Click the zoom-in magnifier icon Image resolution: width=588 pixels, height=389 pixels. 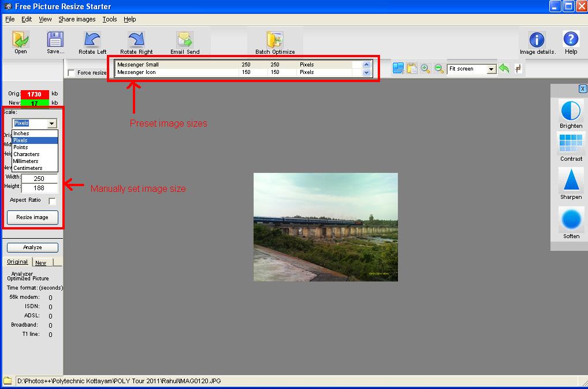point(425,68)
